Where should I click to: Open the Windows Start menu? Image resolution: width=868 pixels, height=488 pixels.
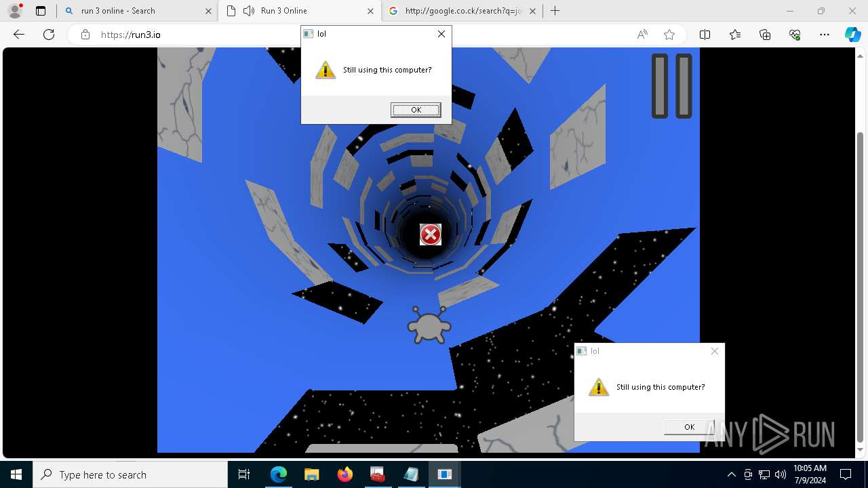[16, 474]
